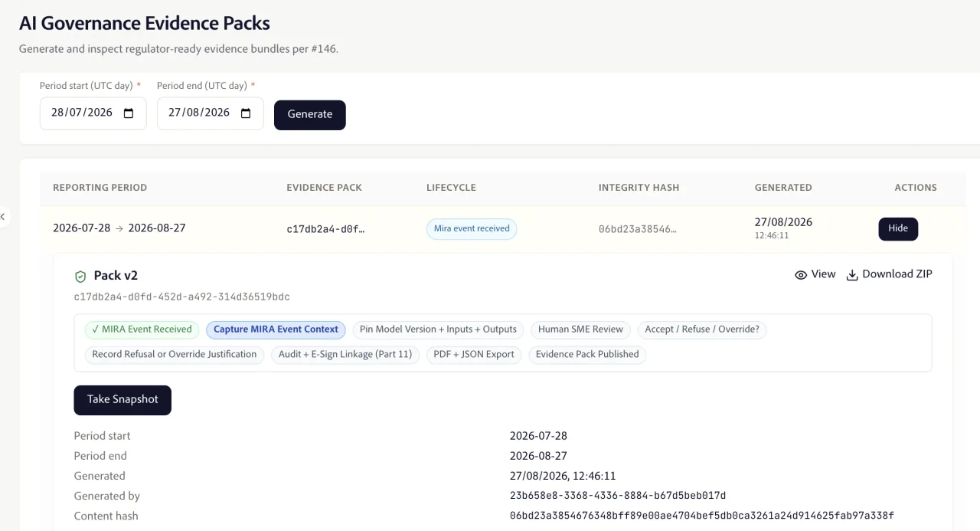
Task: Select the PDF + JSON Export step
Action: [474, 355]
